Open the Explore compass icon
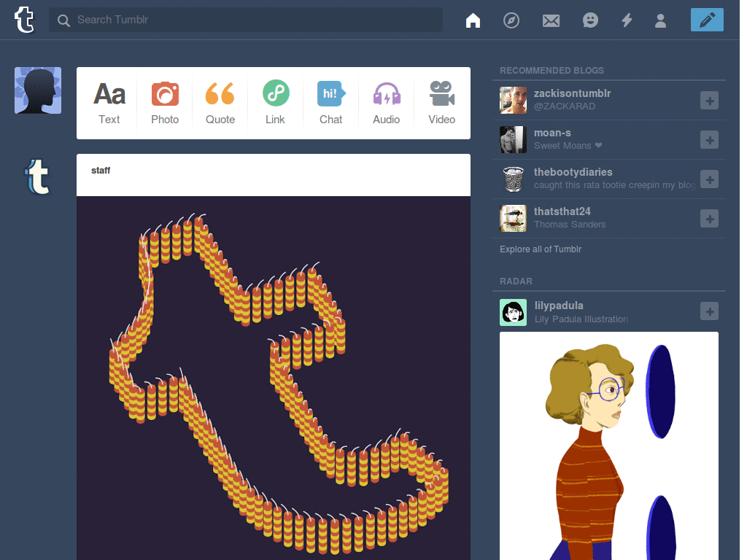This screenshot has width=747, height=560. coord(511,20)
